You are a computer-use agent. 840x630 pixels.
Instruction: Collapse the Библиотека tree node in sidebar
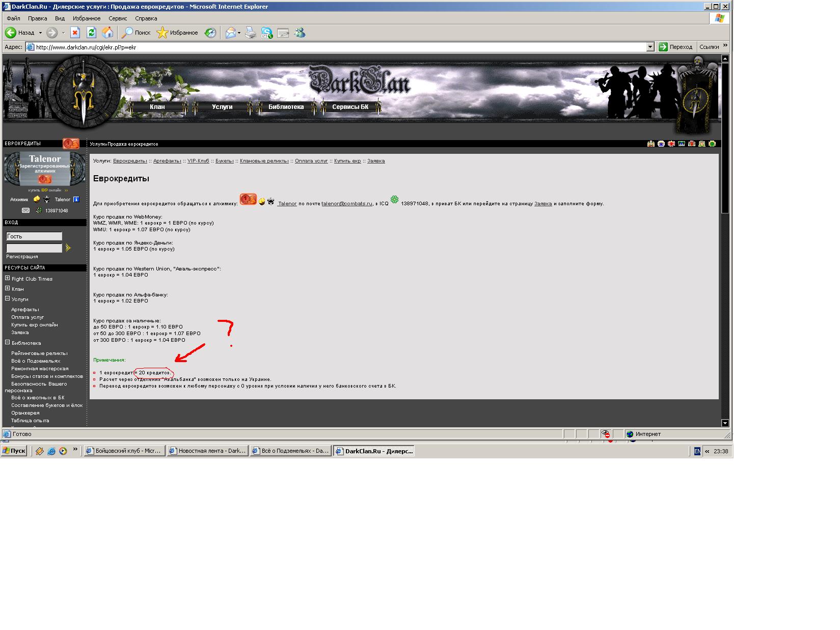[x=8, y=342]
